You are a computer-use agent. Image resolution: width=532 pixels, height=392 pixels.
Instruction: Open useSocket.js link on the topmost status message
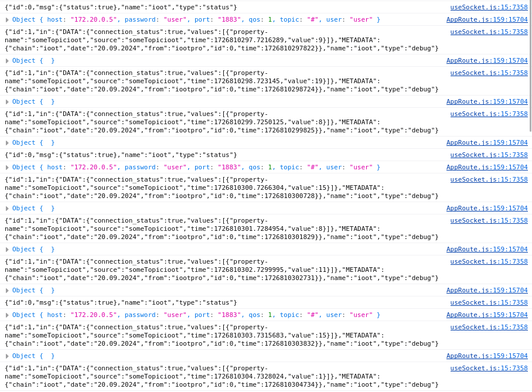coord(489,8)
